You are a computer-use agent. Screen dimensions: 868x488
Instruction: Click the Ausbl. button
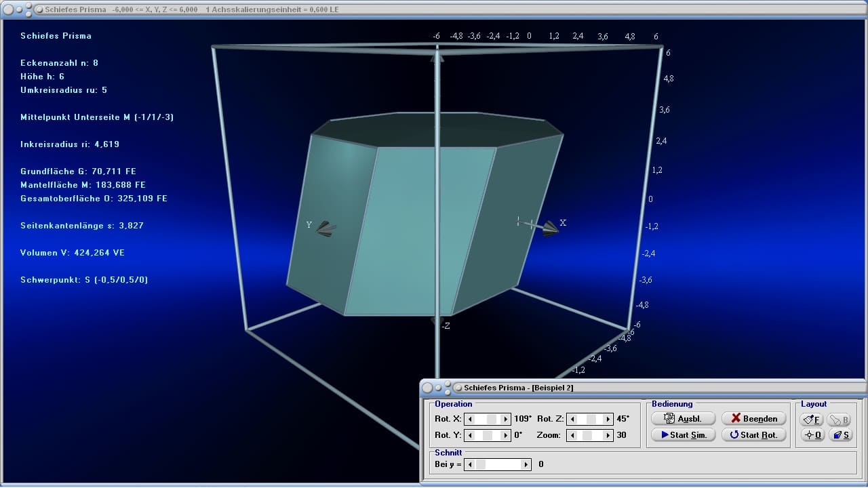coord(683,418)
